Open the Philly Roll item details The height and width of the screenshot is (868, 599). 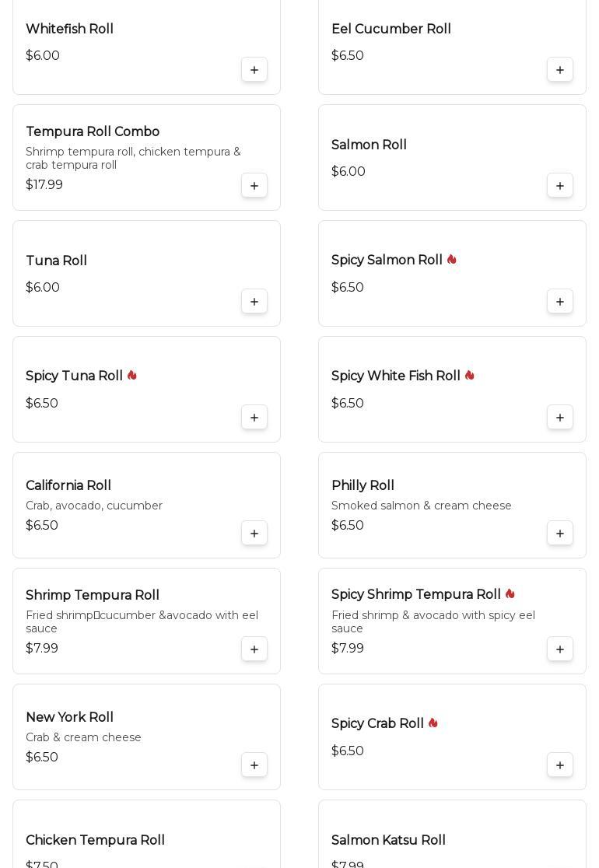point(363,486)
